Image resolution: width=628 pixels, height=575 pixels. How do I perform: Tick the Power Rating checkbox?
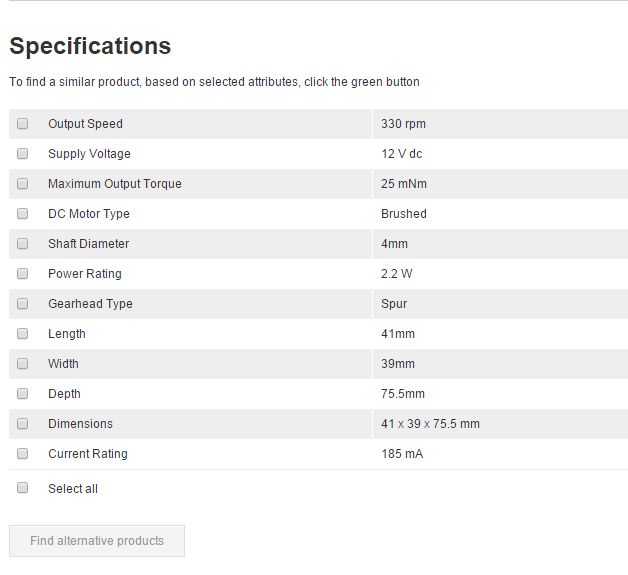coord(22,274)
